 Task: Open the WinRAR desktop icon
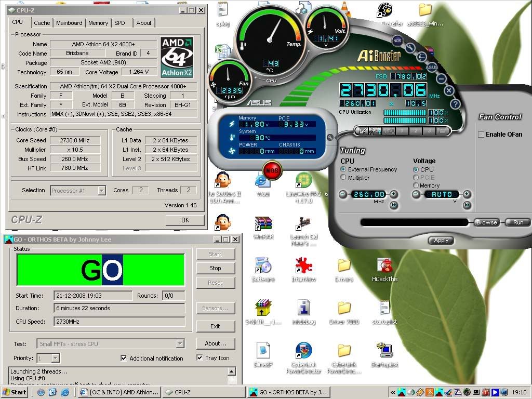click(263, 228)
